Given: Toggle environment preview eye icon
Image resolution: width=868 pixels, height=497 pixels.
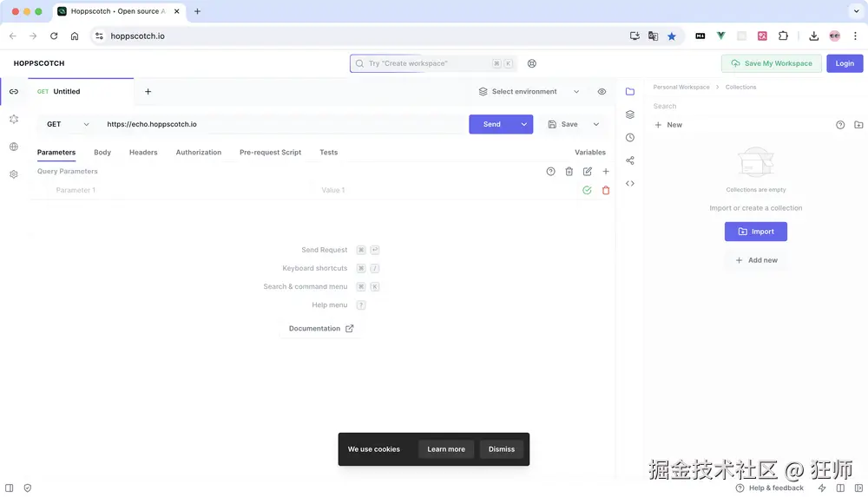Looking at the screenshot, I should (x=602, y=91).
